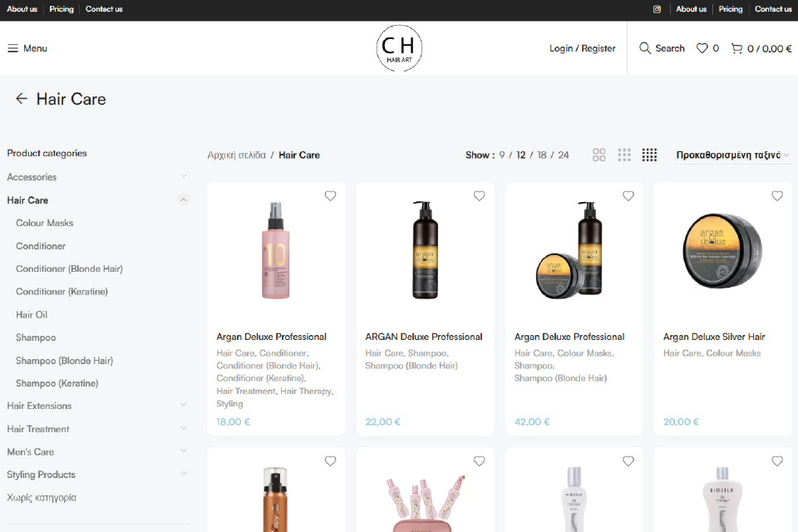Screen dimensions: 798x532
Task: Show 12 products per page
Action: point(520,155)
